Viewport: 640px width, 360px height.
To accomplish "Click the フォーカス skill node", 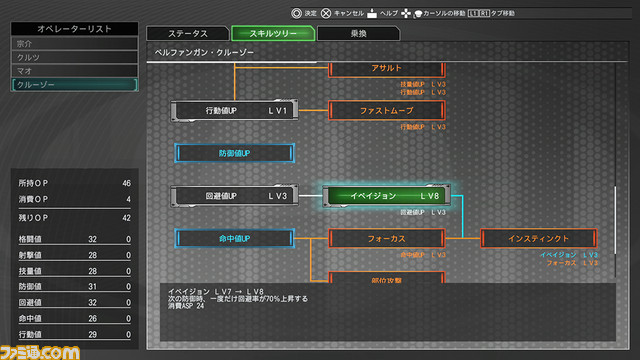I will point(387,238).
